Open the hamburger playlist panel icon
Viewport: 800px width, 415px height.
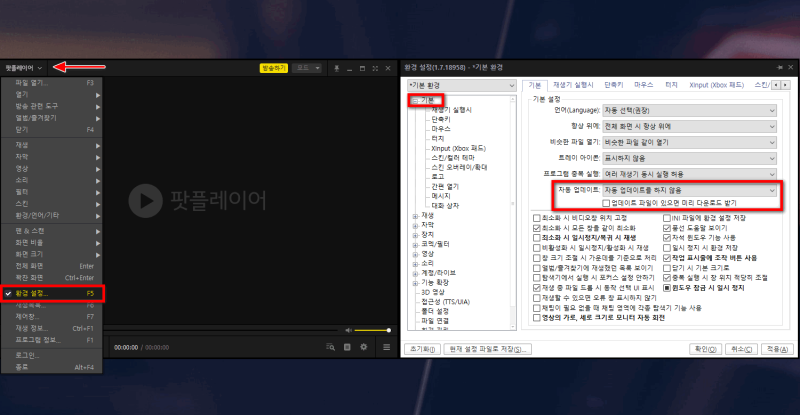coord(386,347)
